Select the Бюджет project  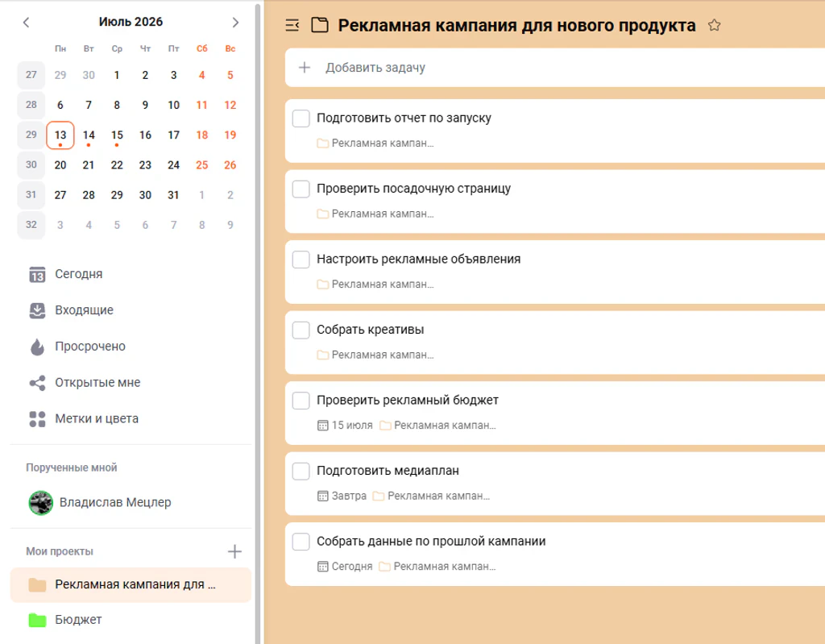coord(131,620)
